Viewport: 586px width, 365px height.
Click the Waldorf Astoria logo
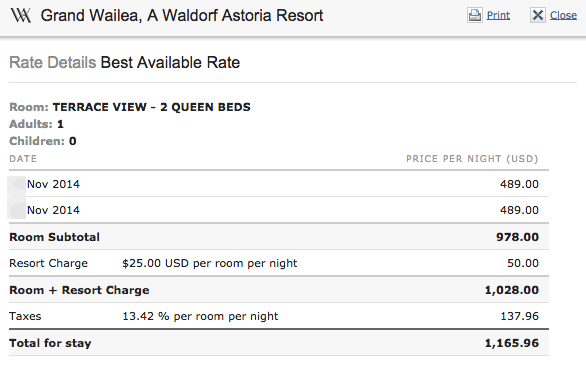[x=21, y=16]
